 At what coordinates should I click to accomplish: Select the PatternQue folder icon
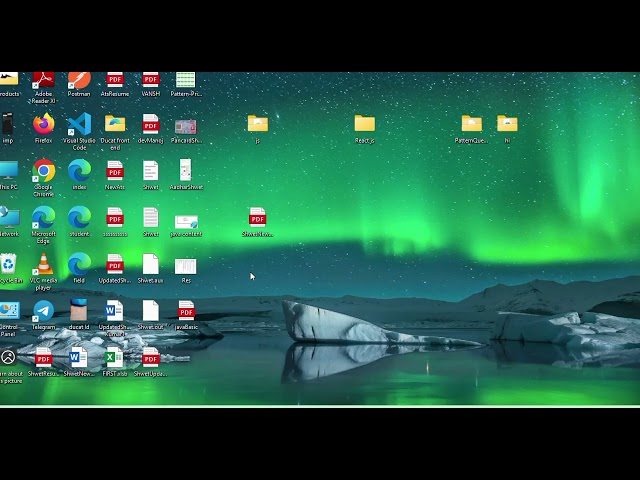coord(471,124)
